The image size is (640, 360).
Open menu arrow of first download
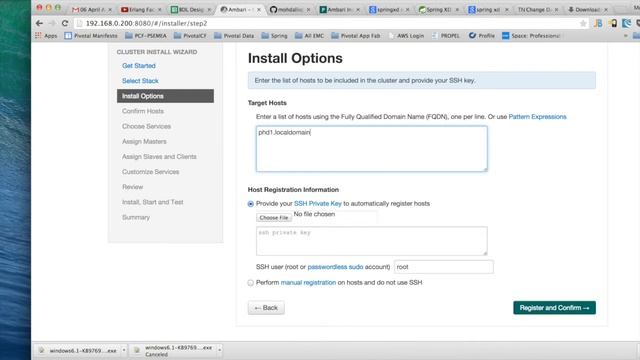click(124, 350)
